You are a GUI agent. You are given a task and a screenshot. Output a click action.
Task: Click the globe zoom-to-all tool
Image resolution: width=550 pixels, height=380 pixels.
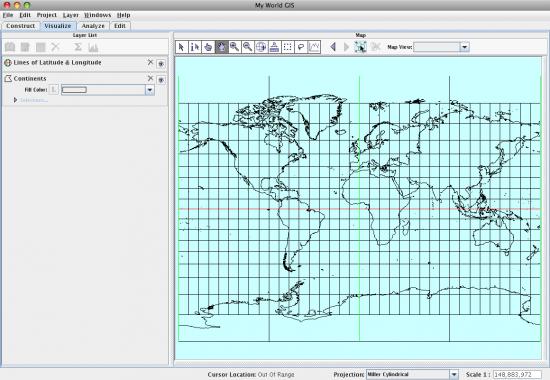[x=261, y=47]
